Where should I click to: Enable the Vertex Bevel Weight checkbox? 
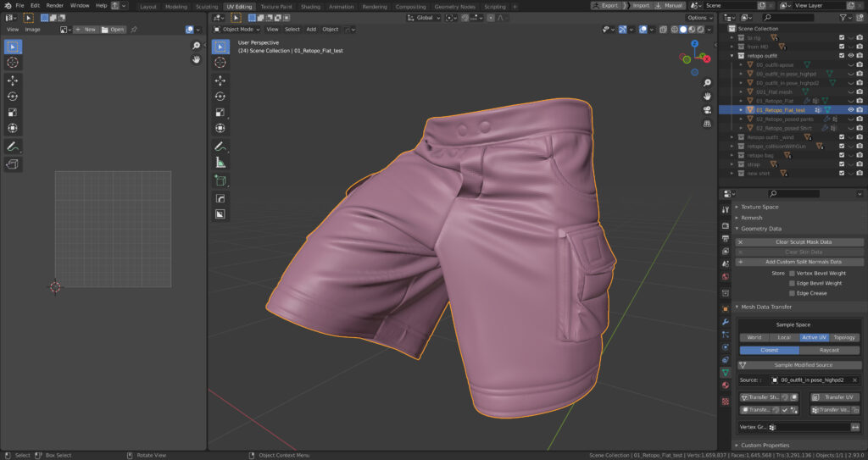[792, 273]
